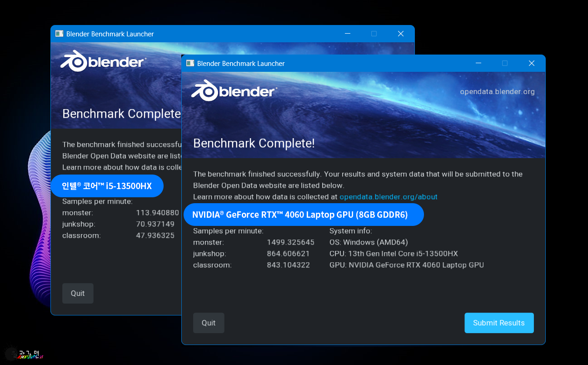Minimize the back Blender Benchmark Launcher window
The width and height of the screenshot is (588, 365).
click(x=347, y=34)
